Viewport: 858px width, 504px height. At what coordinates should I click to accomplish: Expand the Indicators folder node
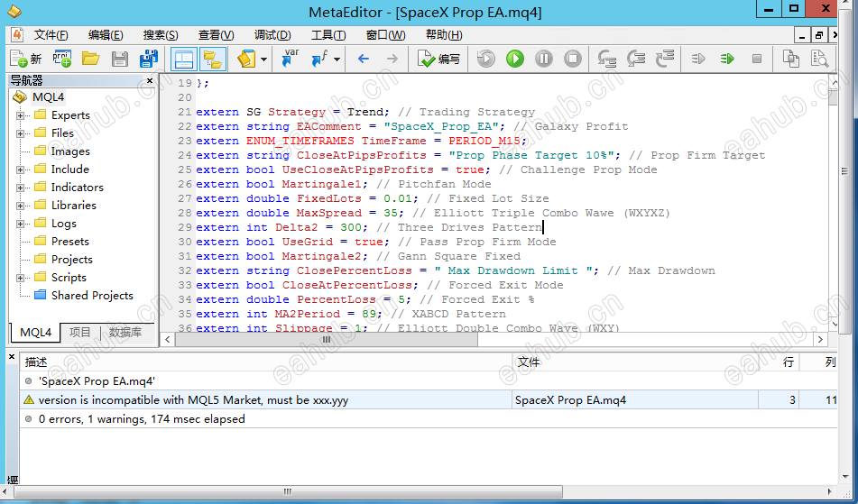click(20, 188)
